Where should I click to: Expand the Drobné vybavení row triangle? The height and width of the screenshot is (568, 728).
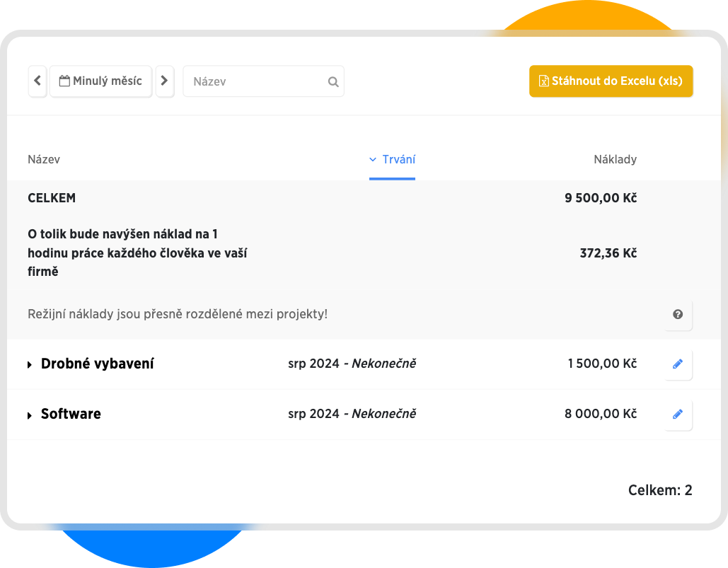point(30,365)
